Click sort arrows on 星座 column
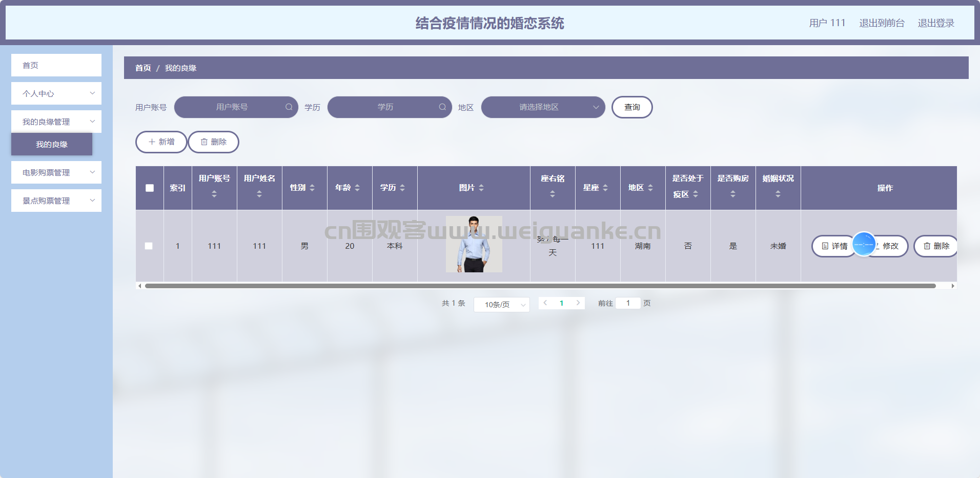980x478 pixels. point(605,188)
